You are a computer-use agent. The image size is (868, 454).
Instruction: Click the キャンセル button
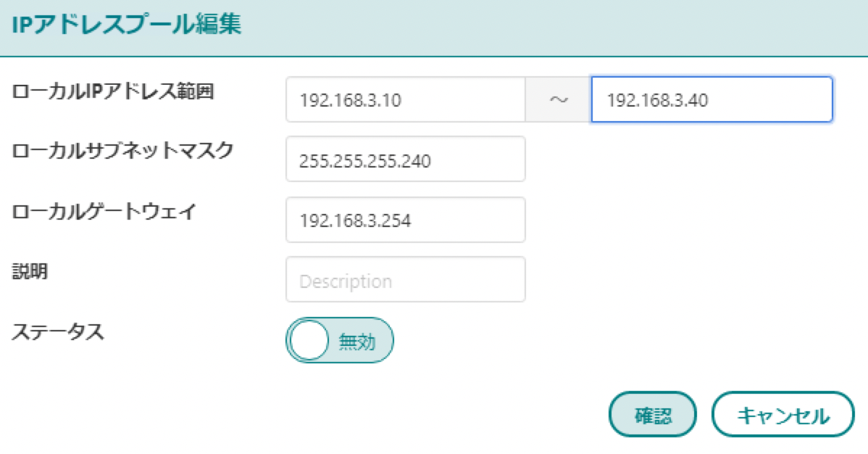783,415
